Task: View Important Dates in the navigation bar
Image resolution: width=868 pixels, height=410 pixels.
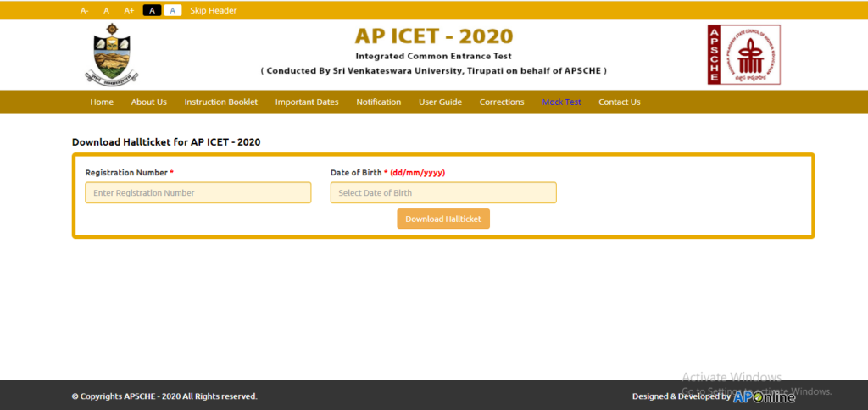Action: click(307, 102)
